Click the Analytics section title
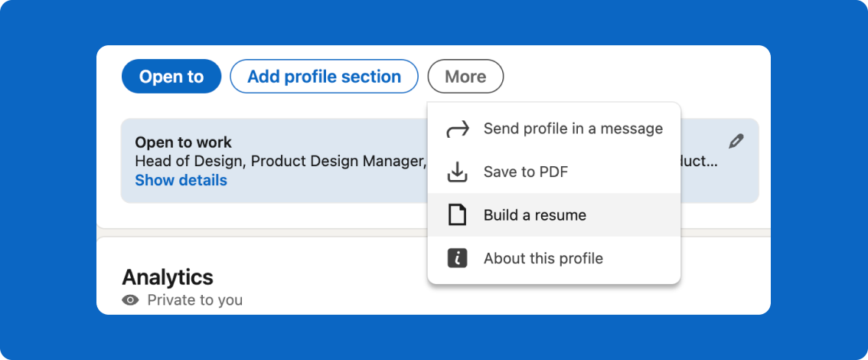The image size is (868, 360). 168,277
